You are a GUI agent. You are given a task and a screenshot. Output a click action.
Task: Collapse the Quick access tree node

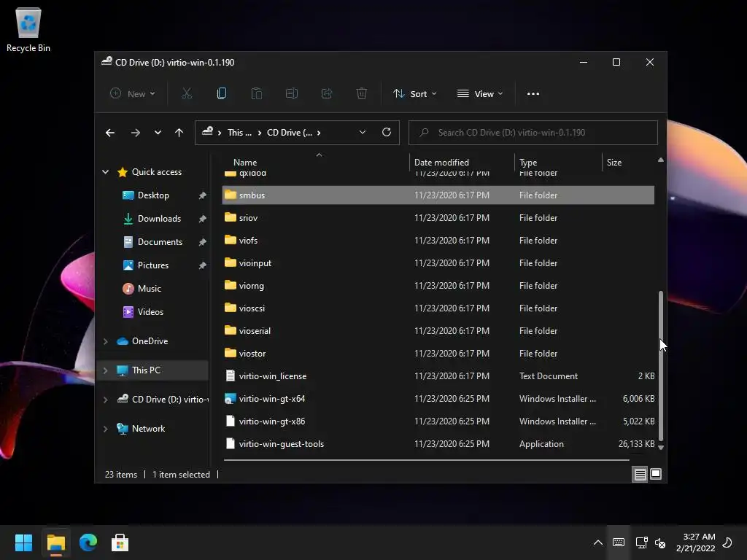105,172
